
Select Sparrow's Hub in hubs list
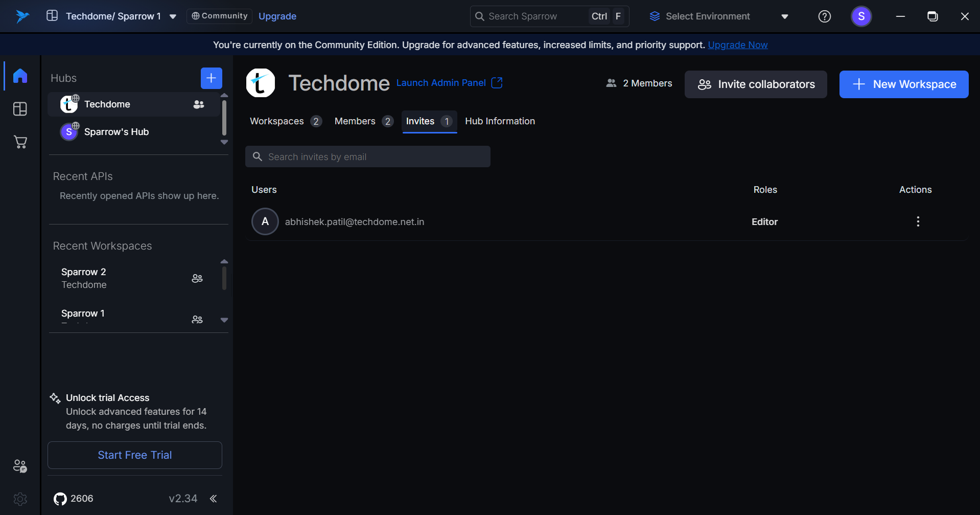[116, 132]
